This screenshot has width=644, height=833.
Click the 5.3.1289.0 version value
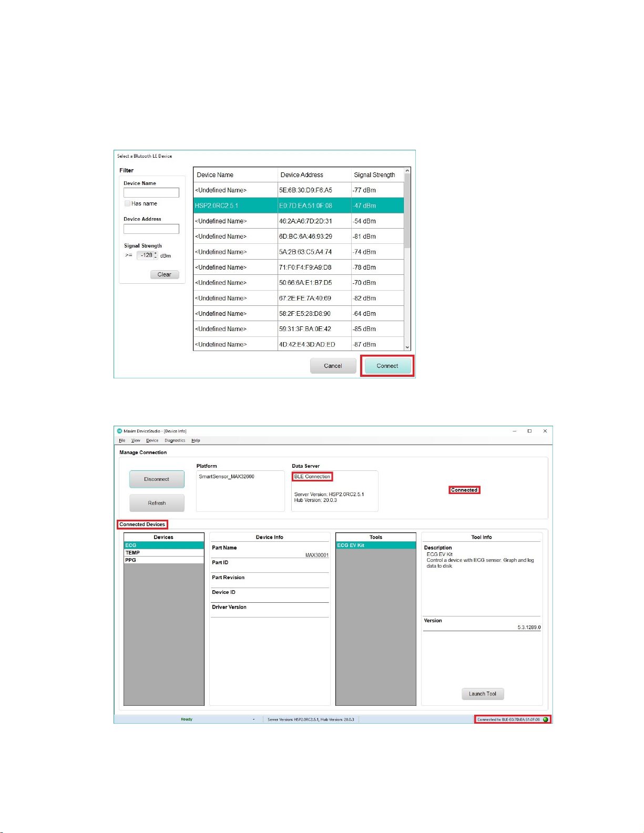(529, 628)
